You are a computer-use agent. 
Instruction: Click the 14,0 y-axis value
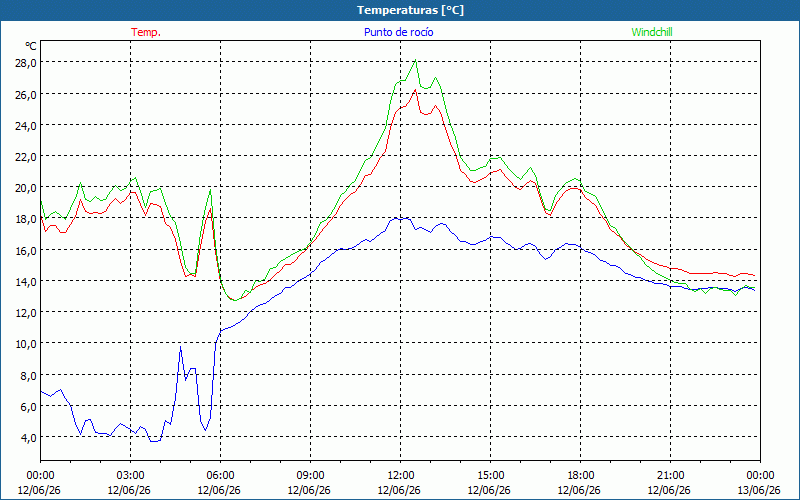click(26, 281)
